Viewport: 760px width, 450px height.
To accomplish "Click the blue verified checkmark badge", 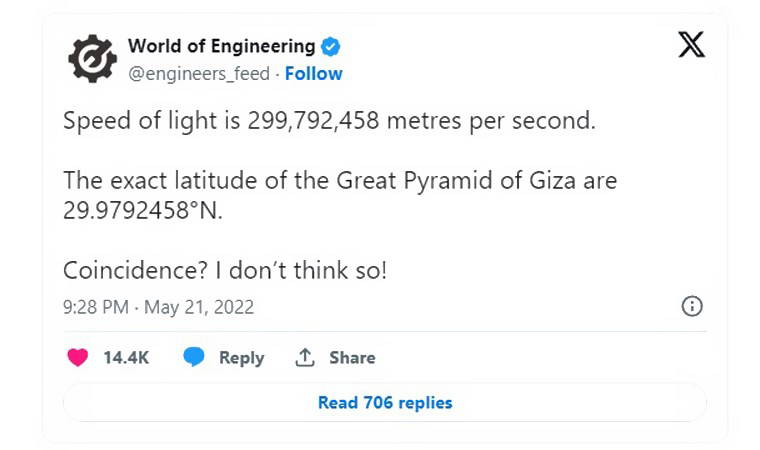I will [332, 46].
